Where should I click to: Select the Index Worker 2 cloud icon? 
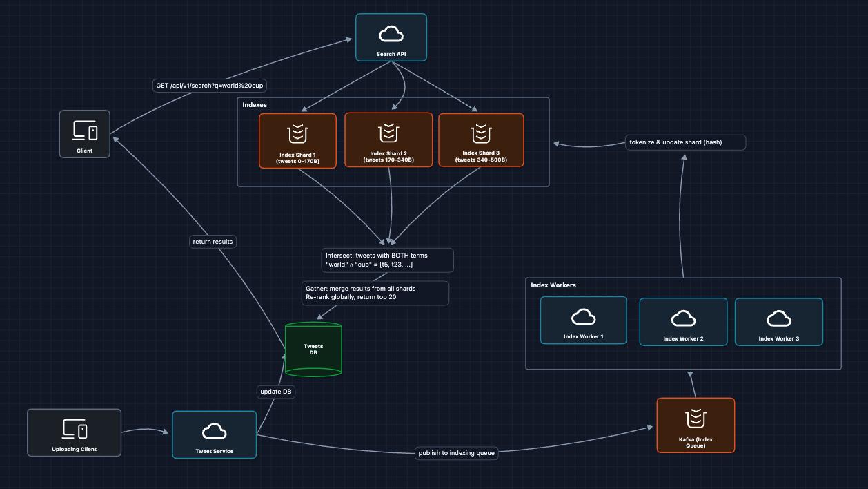[683, 316]
